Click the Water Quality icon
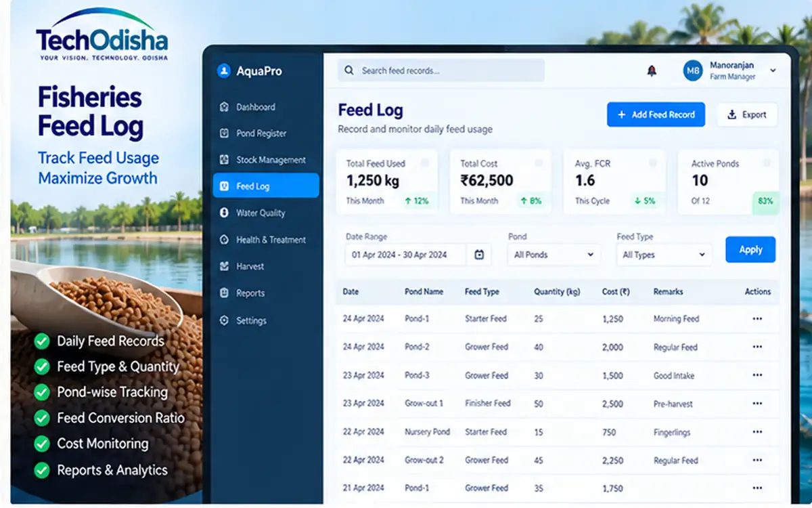The width and height of the screenshot is (812, 508). point(225,213)
